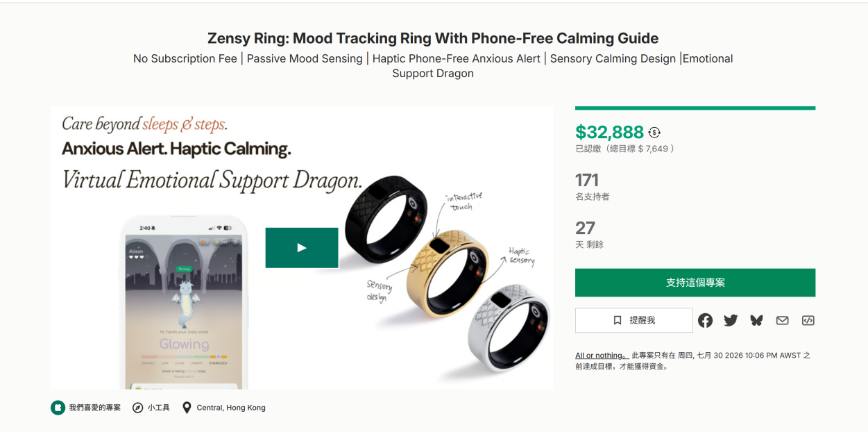Share the project on Facebook

[x=705, y=320]
